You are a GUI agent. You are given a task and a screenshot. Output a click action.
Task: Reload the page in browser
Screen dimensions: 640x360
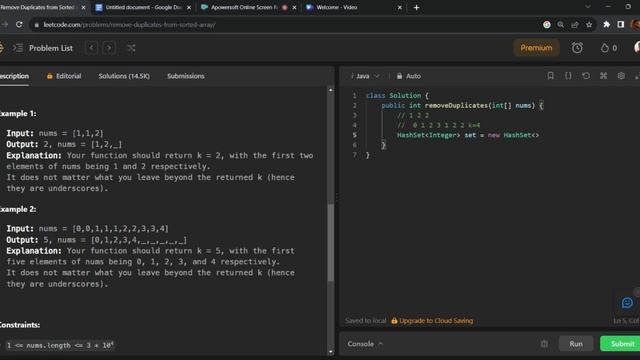pyautogui.click(x=19, y=24)
